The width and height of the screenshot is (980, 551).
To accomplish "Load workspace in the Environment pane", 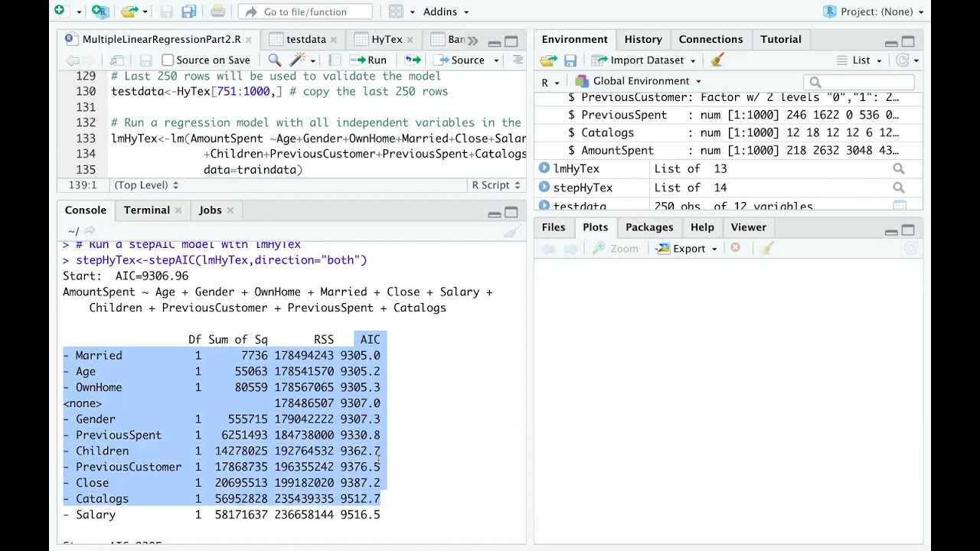I will pos(548,60).
